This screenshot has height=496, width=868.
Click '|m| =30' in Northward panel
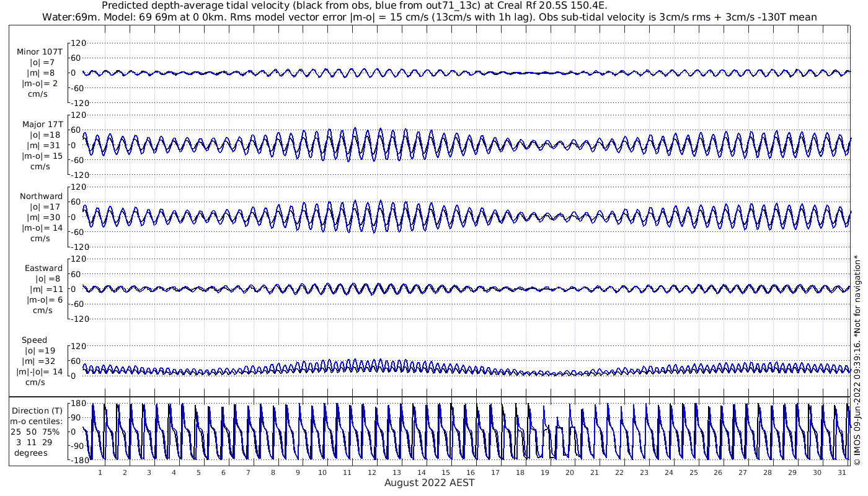click(44, 218)
